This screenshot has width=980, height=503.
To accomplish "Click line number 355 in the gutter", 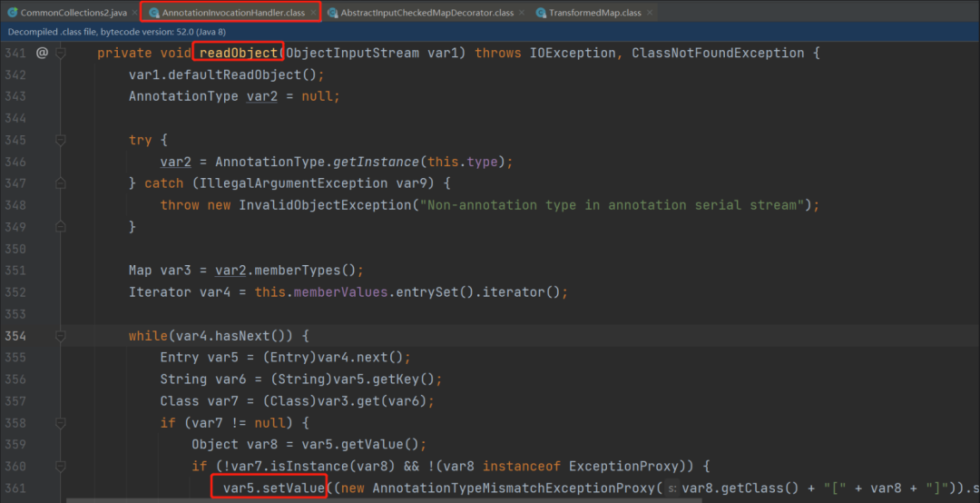I will [x=15, y=357].
